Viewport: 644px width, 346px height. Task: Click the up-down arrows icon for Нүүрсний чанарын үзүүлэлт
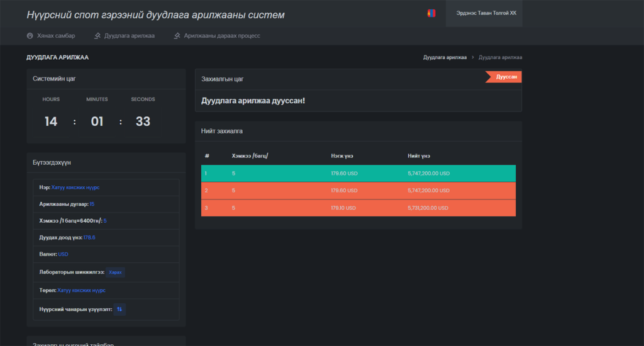[x=120, y=309]
